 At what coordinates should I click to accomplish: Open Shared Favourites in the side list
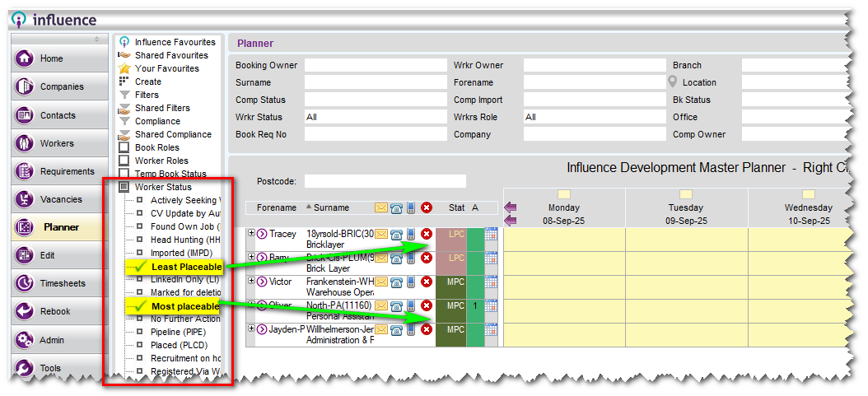171,55
